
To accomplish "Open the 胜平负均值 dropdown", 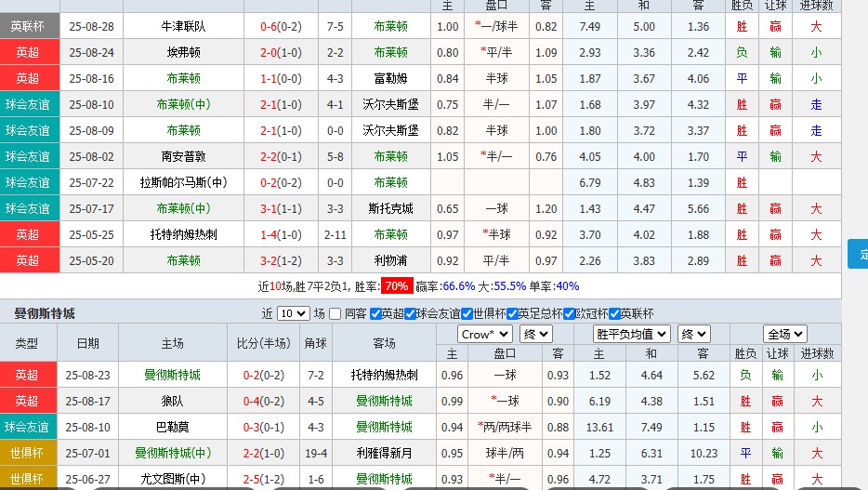I will [x=632, y=334].
